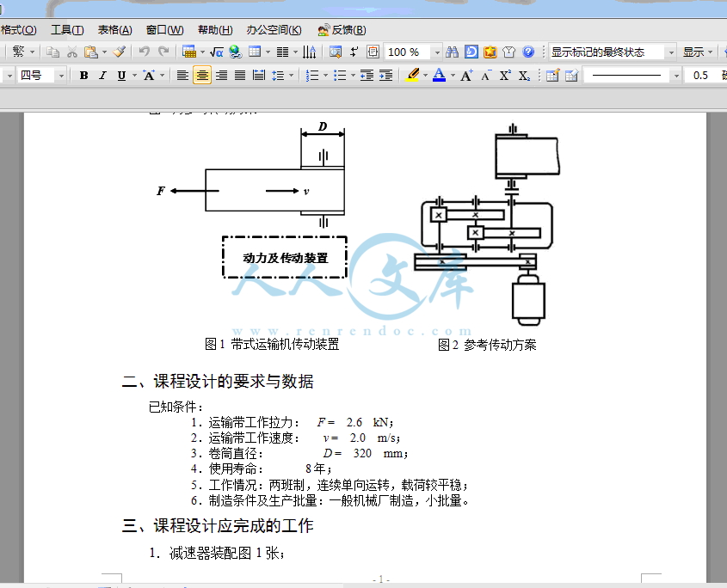Toggle Italic formatting
727x588 pixels.
coord(102,76)
